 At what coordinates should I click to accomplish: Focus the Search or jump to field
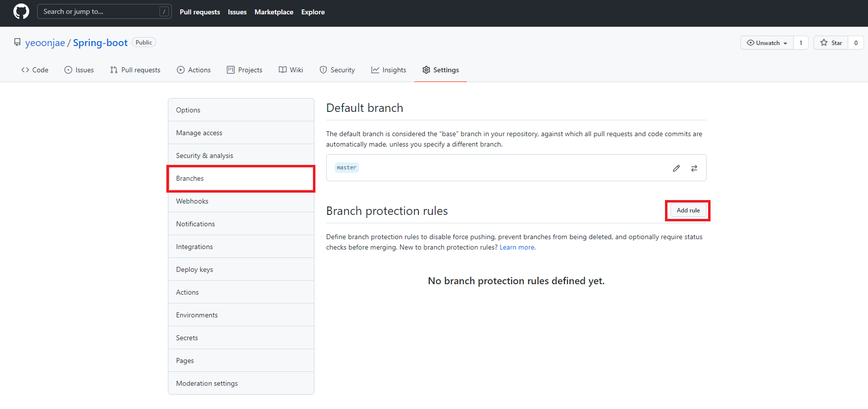[x=104, y=11]
